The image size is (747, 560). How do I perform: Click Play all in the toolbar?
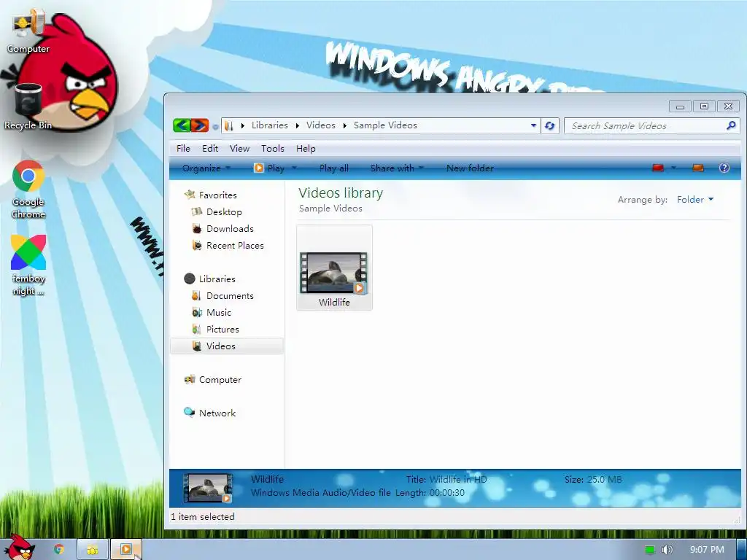[x=334, y=168]
